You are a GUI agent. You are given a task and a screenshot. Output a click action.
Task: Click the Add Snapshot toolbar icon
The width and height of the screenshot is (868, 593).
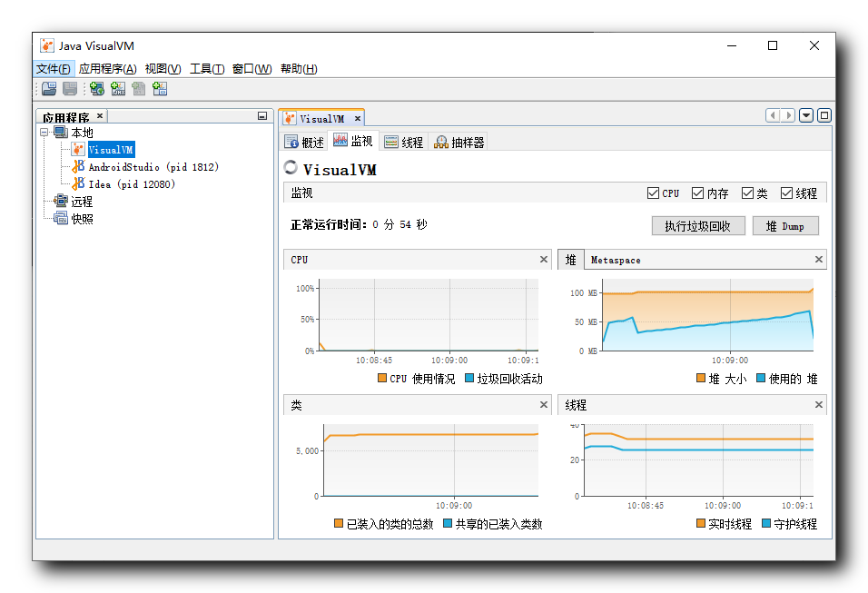[160, 89]
